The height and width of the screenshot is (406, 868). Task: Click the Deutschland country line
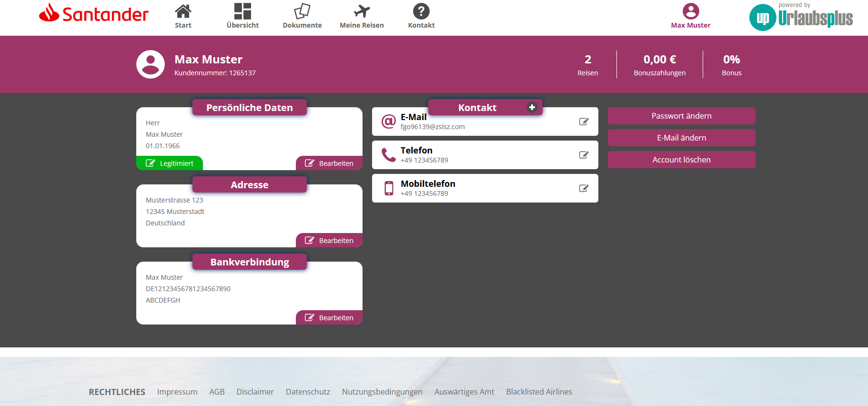(165, 223)
